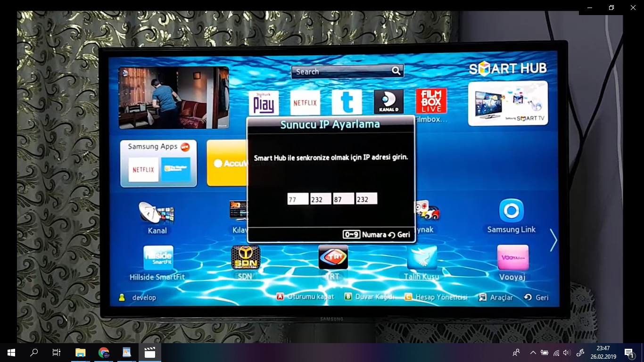Viewport: 644px width, 362px height.
Task: Open the Samsung Apps tile
Action: click(x=158, y=163)
